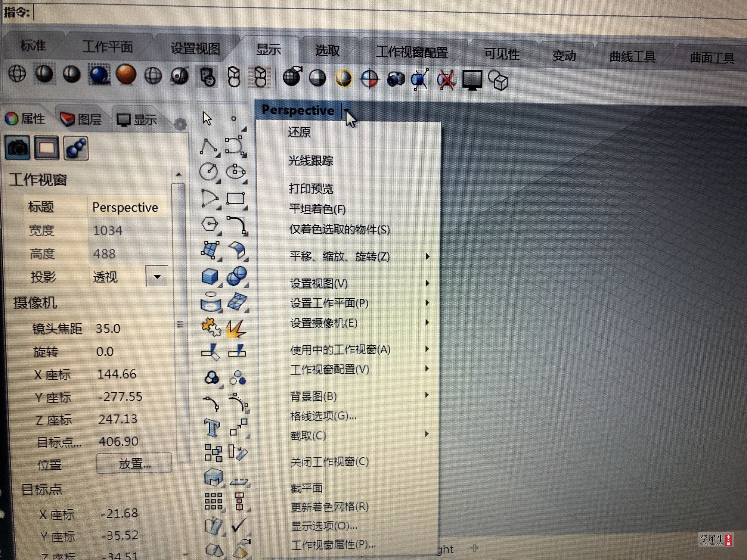Image resolution: width=747 pixels, height=560 pixels.
Task: Choose 平坦着色(F) menu entry
Action: (x=317, y=209)
